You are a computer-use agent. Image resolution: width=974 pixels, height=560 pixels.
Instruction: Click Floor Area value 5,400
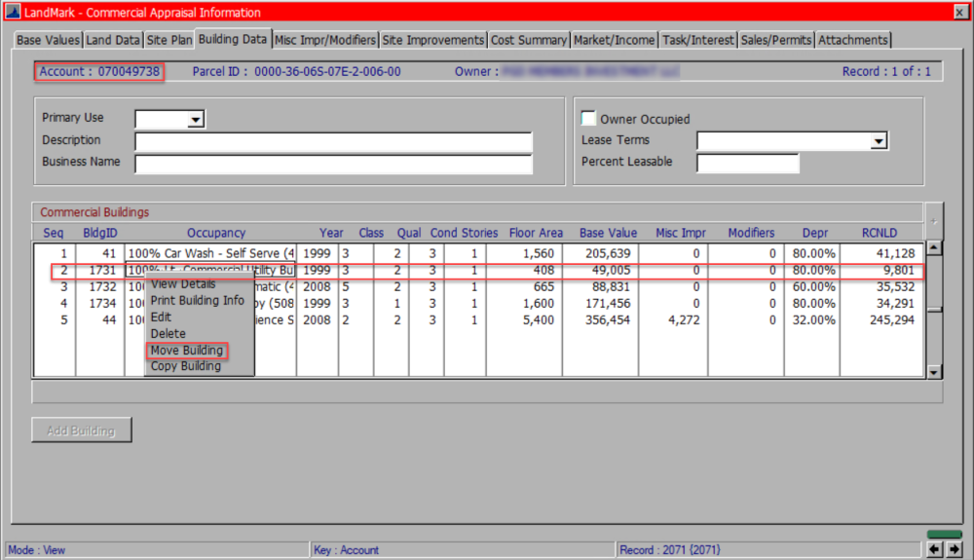click(538, 320)
